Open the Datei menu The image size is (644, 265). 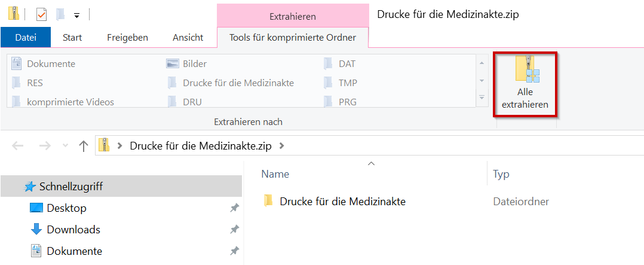(26, 37)
